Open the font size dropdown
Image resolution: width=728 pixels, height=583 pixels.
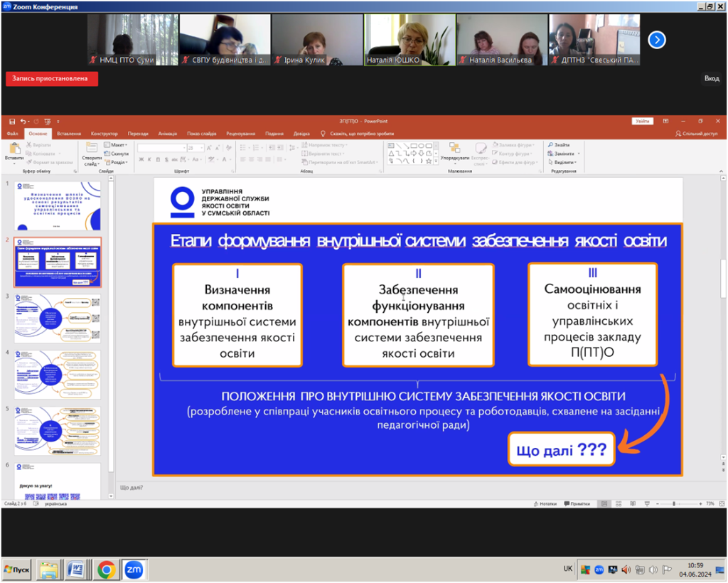[201, 148]
